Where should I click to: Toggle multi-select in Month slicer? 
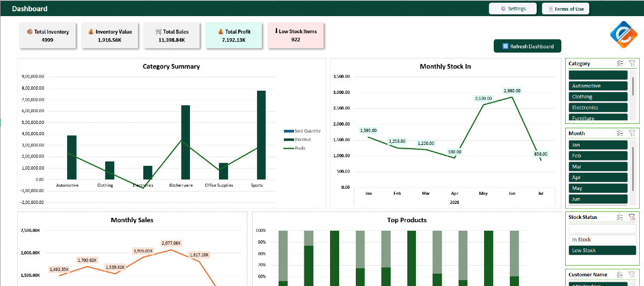click(x=620, y=133)
